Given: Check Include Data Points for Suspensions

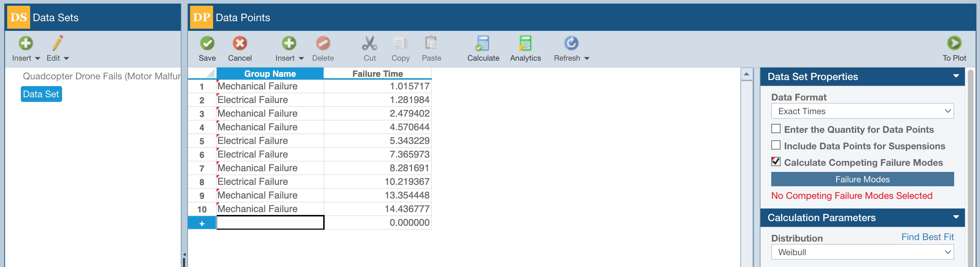Looking at the screenshot, I should [x=776, y=145].
